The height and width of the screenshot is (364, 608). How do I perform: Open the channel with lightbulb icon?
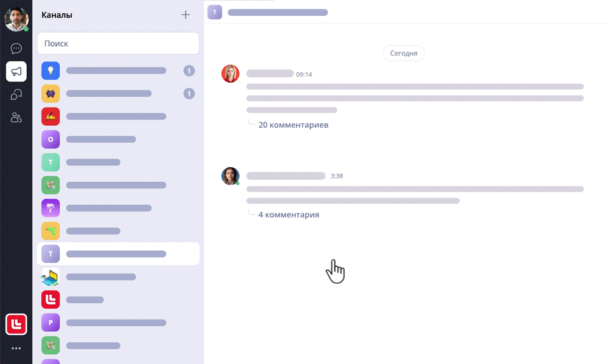pyautogui.click(x=119, y=70)
